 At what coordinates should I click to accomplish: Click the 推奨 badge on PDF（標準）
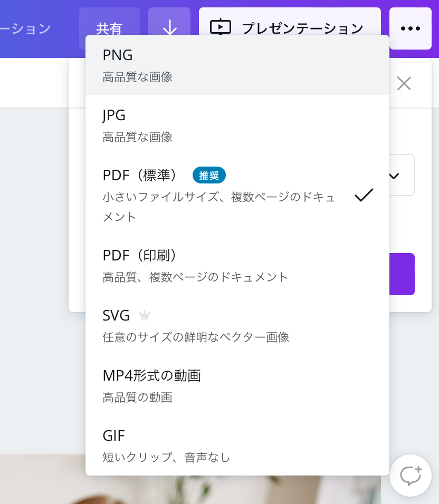[x=209, y=176]
